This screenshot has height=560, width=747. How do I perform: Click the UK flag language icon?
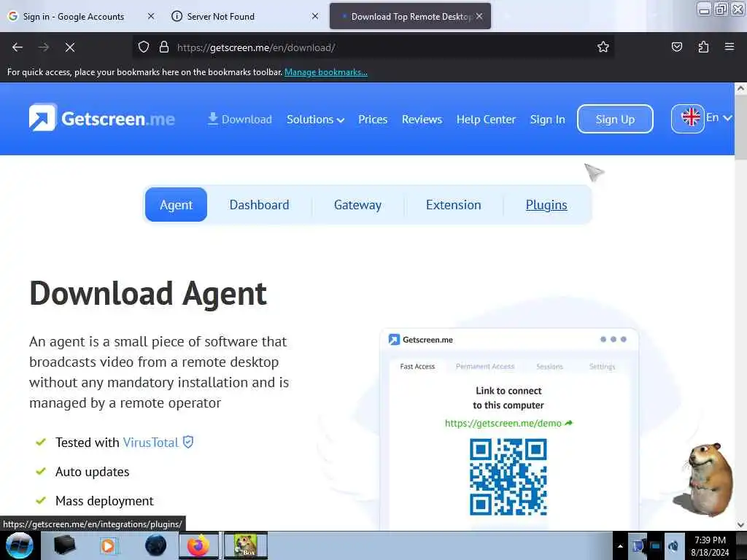click(690, 117)
